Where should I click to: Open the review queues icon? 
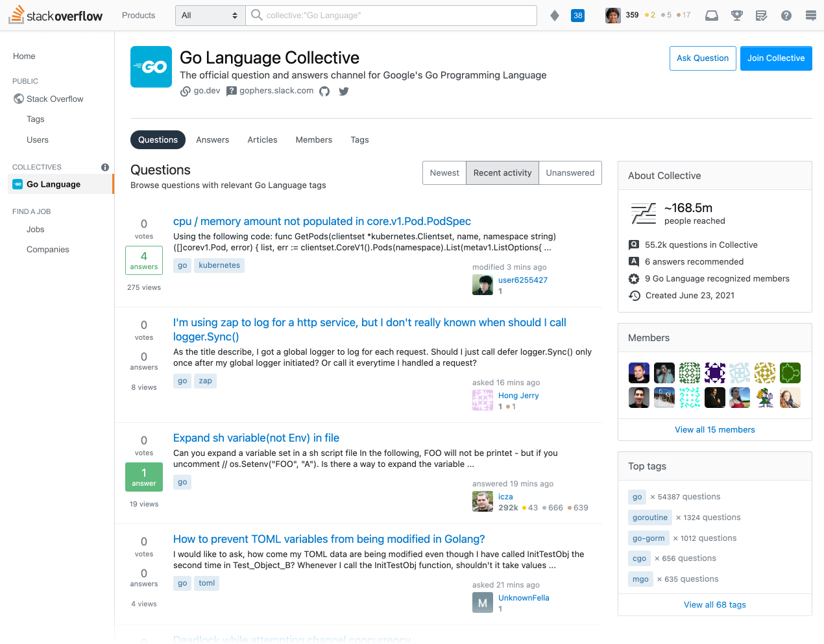tap(761, 15)
